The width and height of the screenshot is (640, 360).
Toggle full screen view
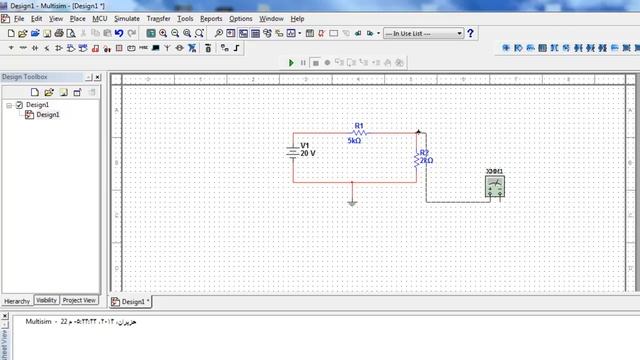(x=151, y=33)
